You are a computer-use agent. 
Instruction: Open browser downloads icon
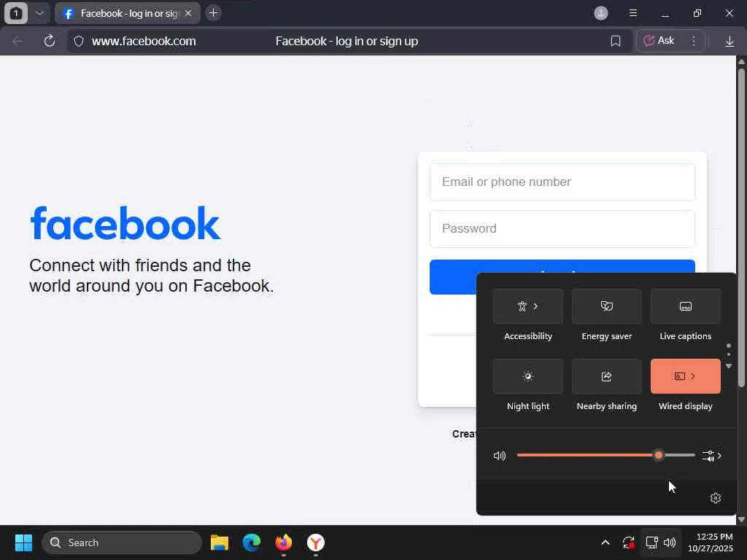point(729,42)
